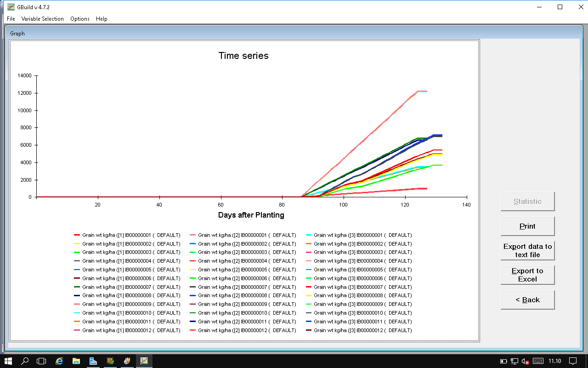Open the File menu
The width and height of the screenshot is (588, 368).
(11, 19)
